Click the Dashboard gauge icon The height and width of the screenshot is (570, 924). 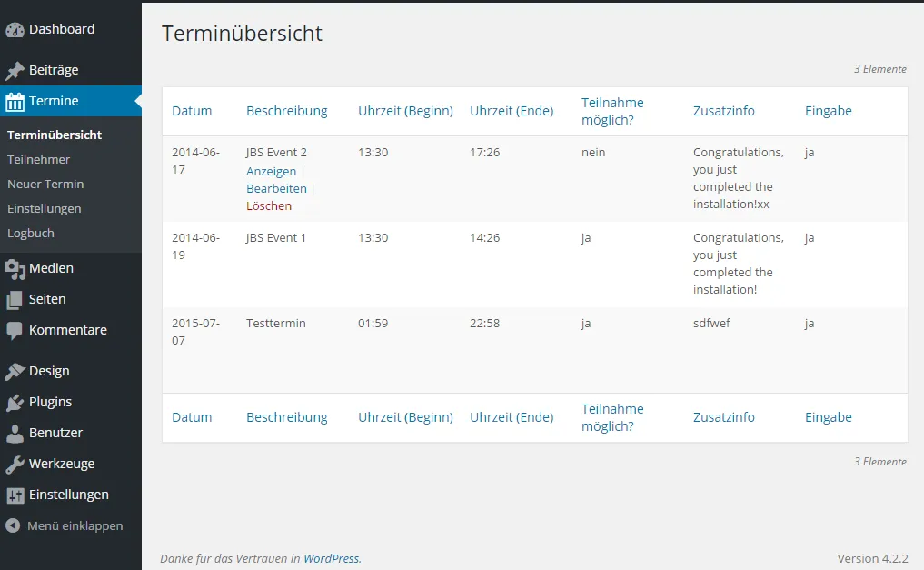coord(15,29)
